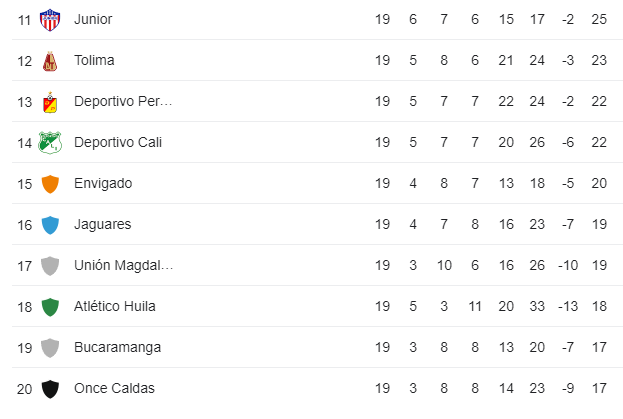Open the Tolima team name link
Viewport: 623px width, 419px height.
point(94,60)
